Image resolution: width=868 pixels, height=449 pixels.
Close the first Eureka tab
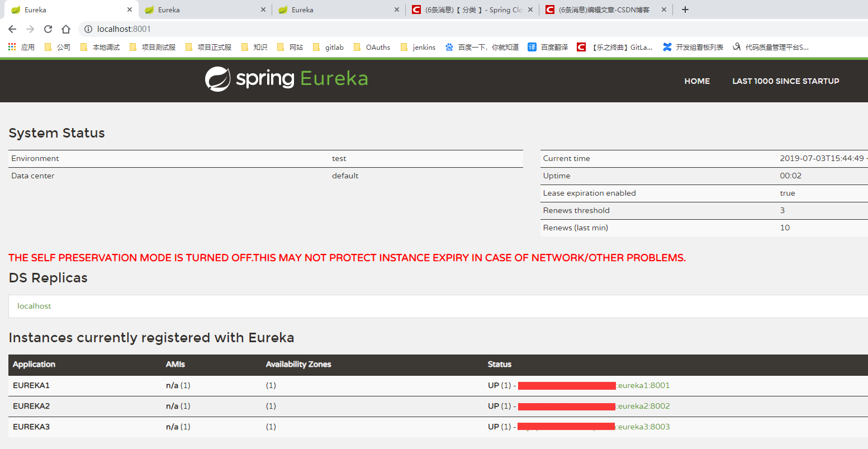pos(130,10)
